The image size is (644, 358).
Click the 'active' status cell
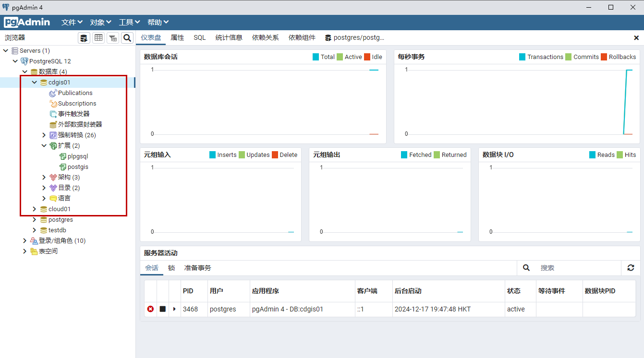pyautogui.click(x=520, y=309)
